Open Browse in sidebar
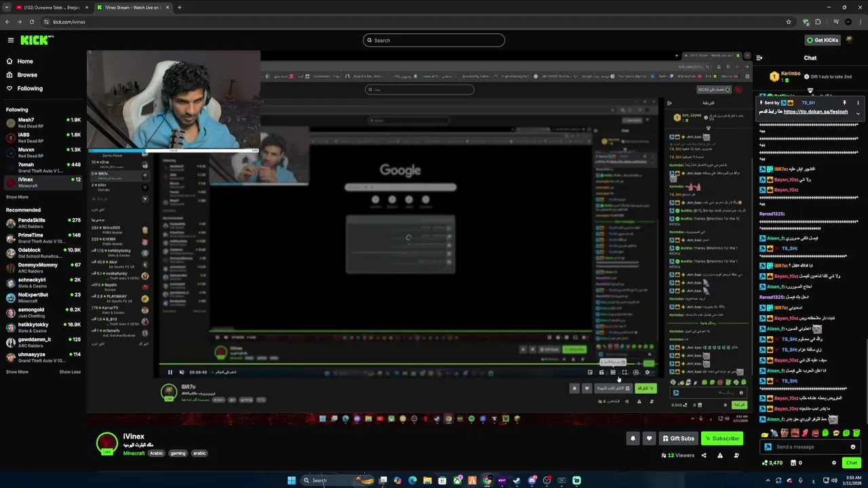 (x=27, y=75)
